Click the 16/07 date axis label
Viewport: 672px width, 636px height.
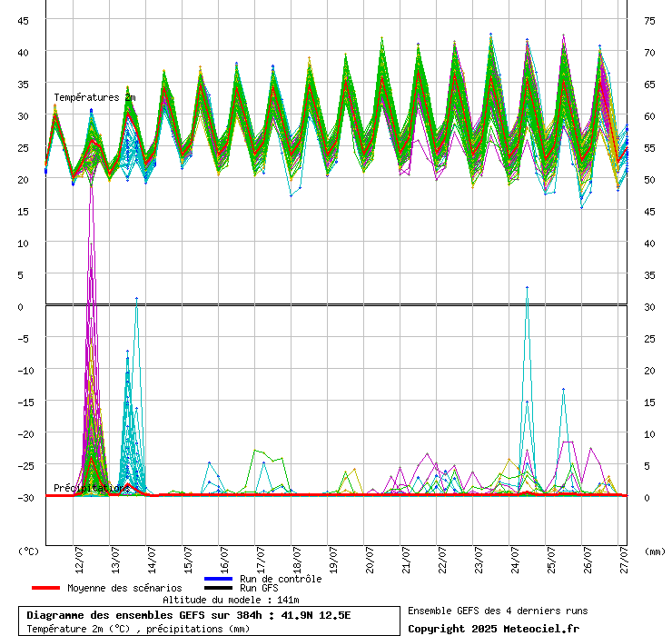pos(224,560)
